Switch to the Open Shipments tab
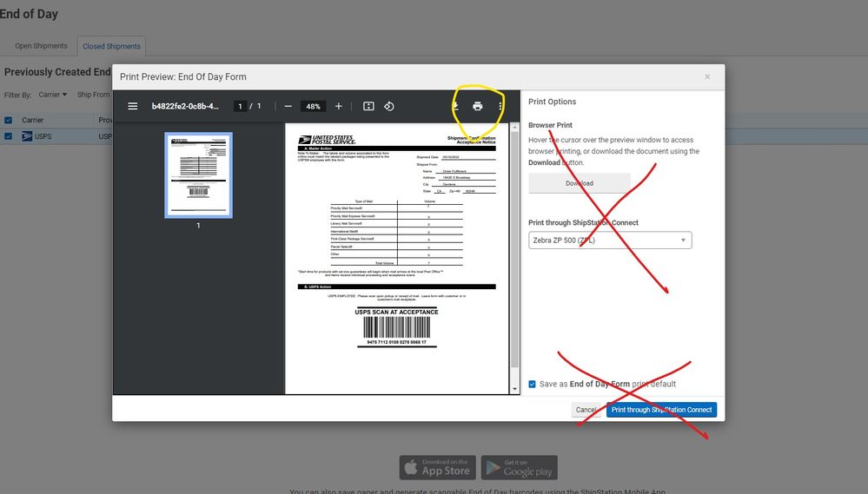868x494 pixels. point(41,46)
